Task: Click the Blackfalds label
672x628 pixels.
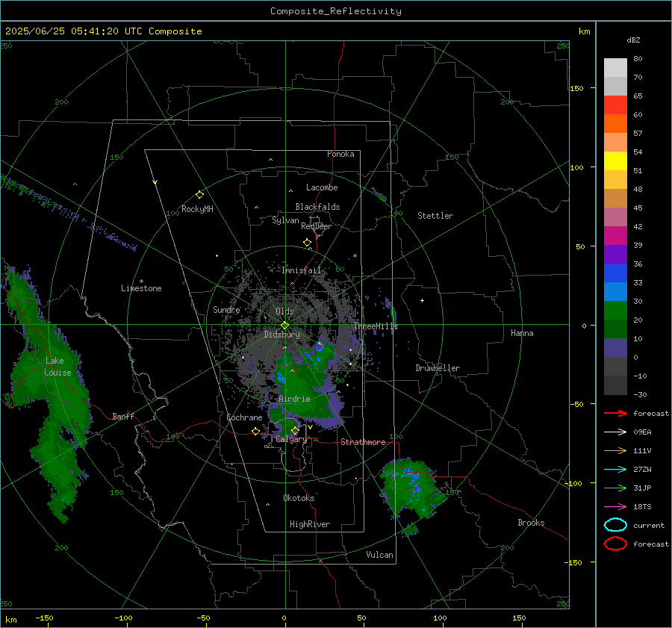Action: pyautogui.click(x=317, y=207)
